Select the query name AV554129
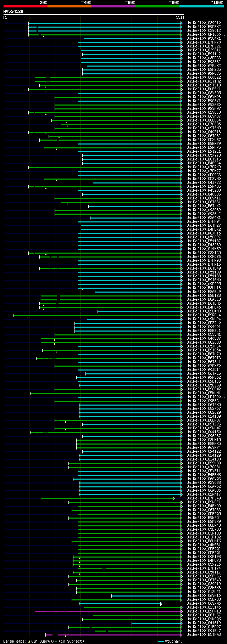 coord(13,11)
